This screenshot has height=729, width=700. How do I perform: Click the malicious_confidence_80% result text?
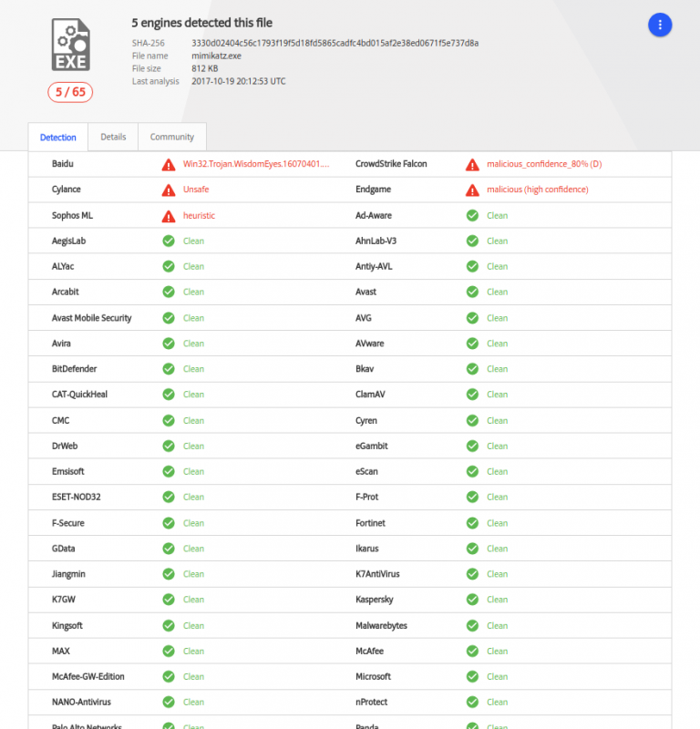pos(544,164)
